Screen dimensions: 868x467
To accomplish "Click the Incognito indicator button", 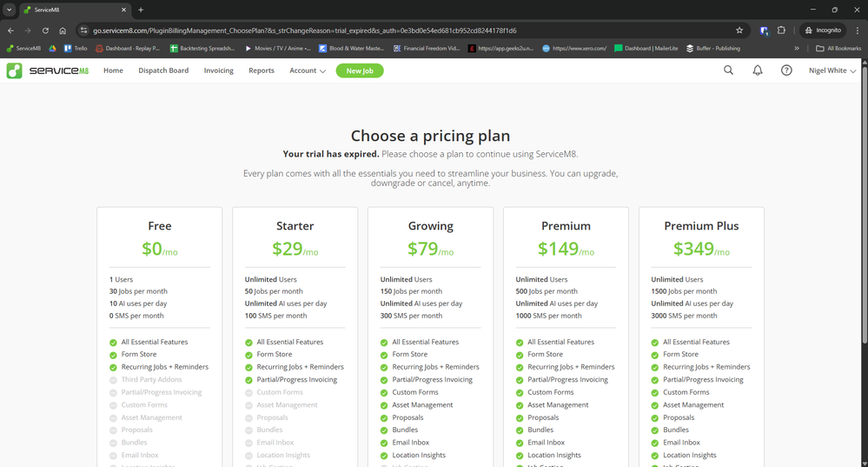I will coord(823,30).
